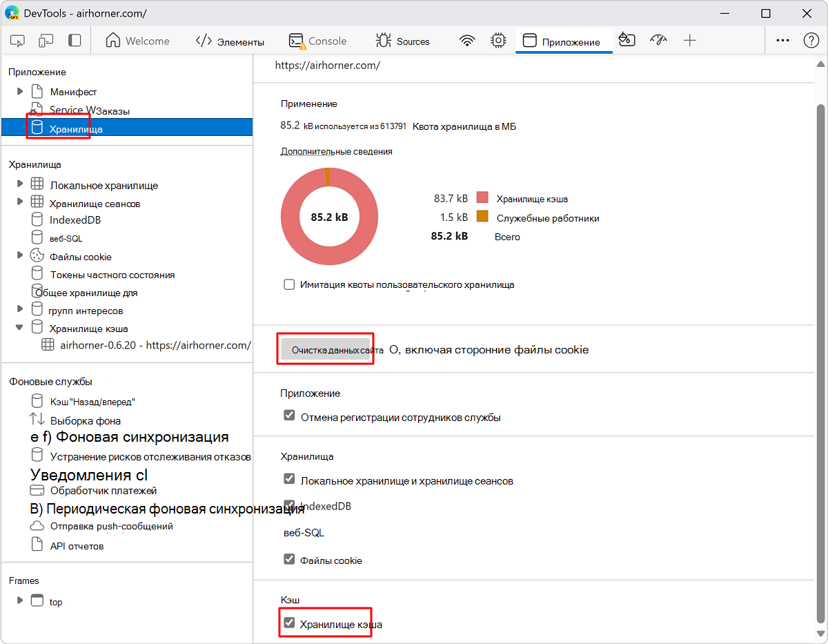Toggle device emulation icon

click(x=46, y=41)
